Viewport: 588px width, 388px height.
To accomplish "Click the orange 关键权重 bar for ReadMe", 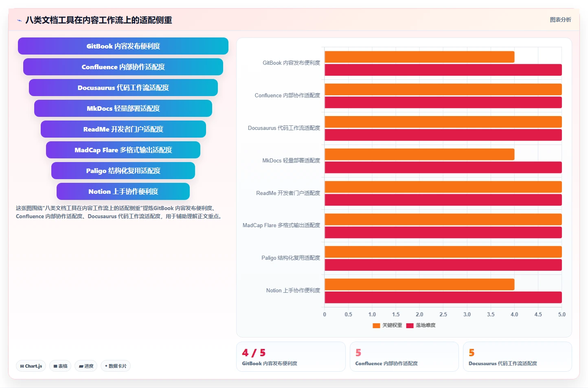I will point(443,187).
